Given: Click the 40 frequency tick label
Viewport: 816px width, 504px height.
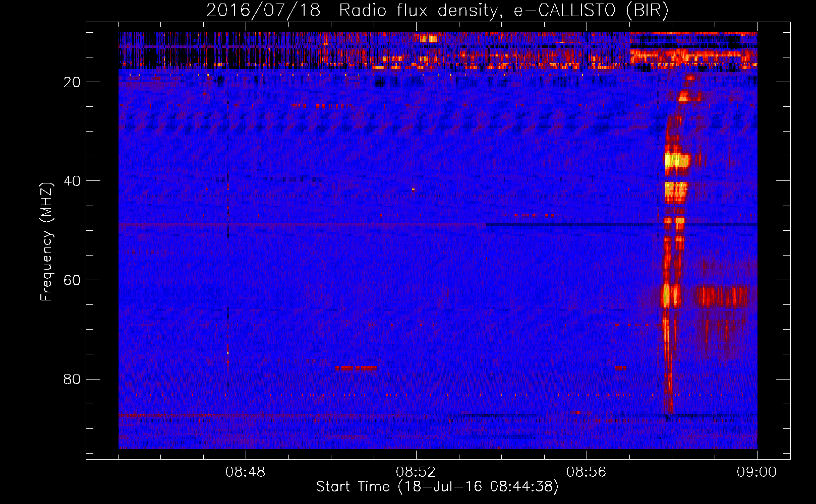Looking at the screenshot, I should pos(72,181).
